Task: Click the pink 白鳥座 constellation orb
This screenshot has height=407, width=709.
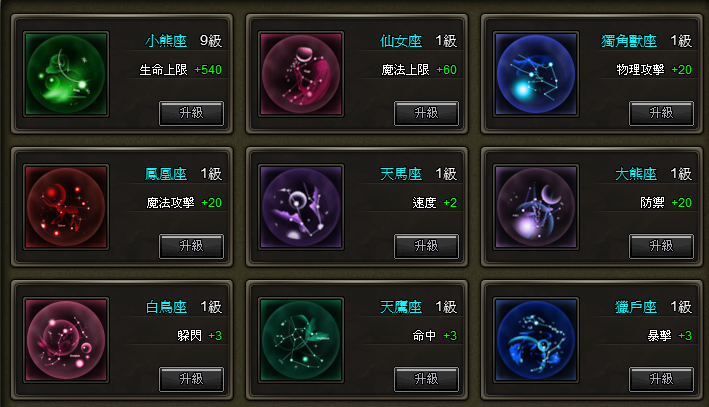Action: point(66,340)
